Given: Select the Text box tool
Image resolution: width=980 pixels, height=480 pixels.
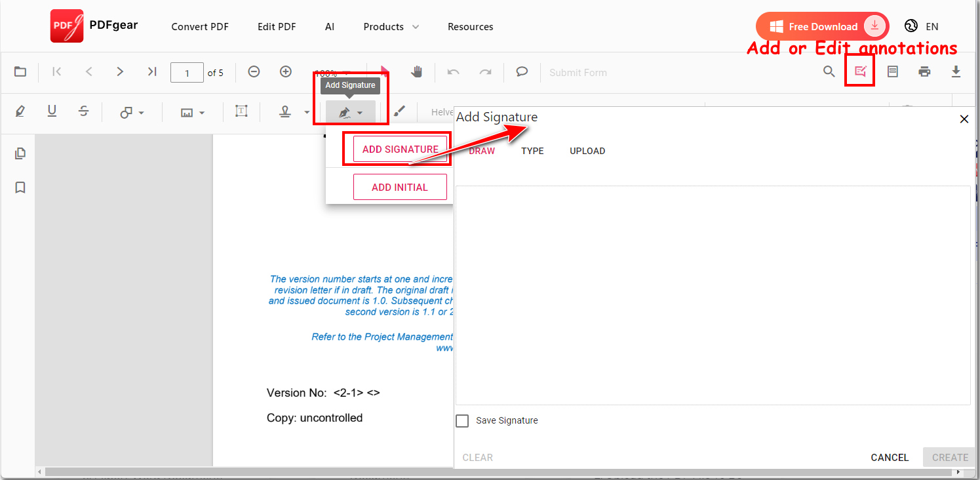Looking at the screenshot, I should (x=241, y=111).
